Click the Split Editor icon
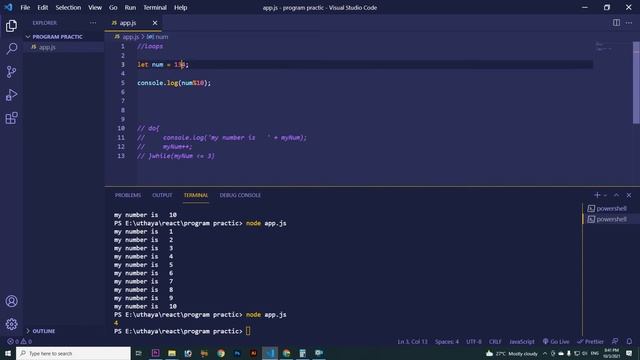 click(616, 23)
